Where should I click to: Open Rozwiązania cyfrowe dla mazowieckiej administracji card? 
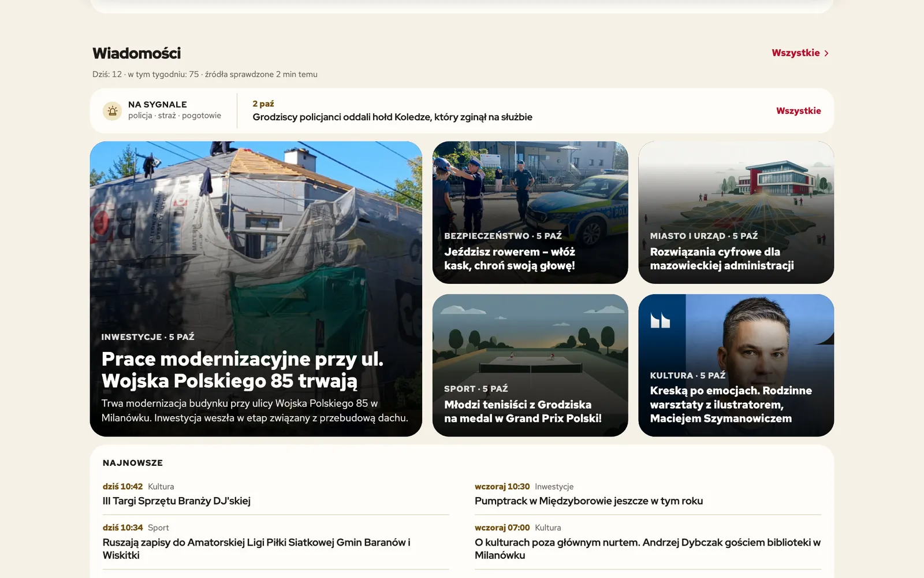[x=736, y=213]
